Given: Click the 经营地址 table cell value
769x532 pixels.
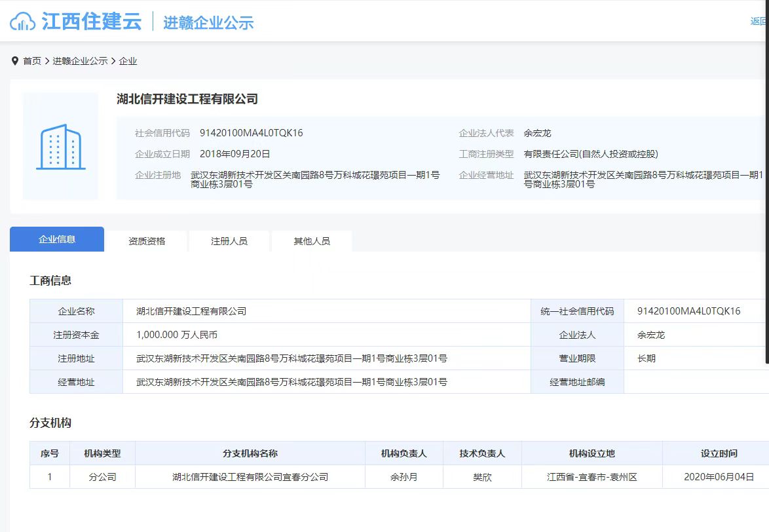Looking at the screenshot, I should (x=291, y=382).
